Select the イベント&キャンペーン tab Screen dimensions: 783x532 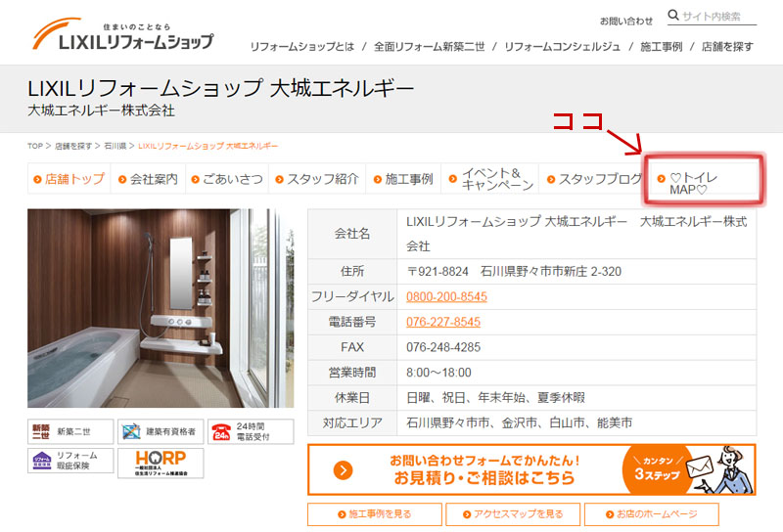pyautogui.click(x=490, y=179)
